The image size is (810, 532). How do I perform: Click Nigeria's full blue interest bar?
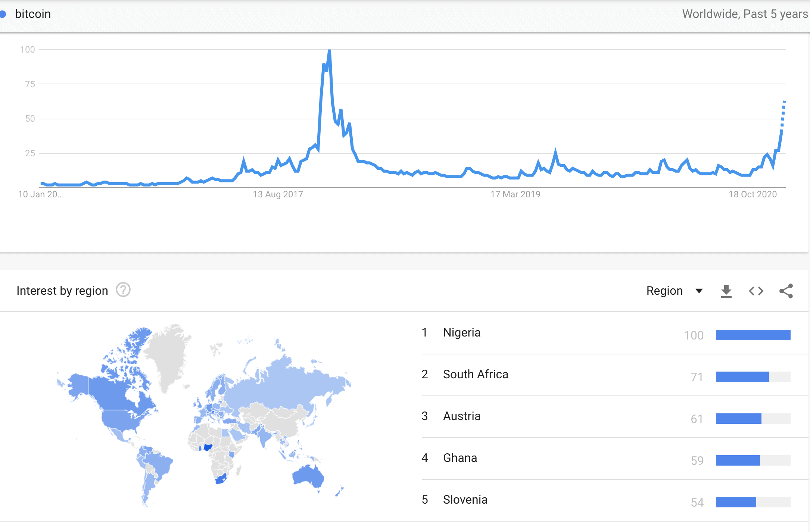pos(753,335)
